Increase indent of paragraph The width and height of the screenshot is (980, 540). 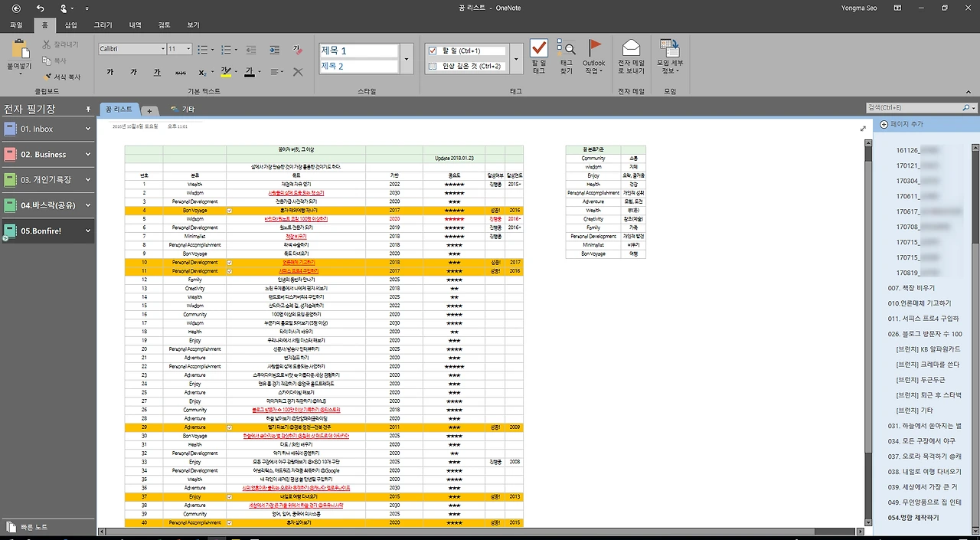pos(275,49)
